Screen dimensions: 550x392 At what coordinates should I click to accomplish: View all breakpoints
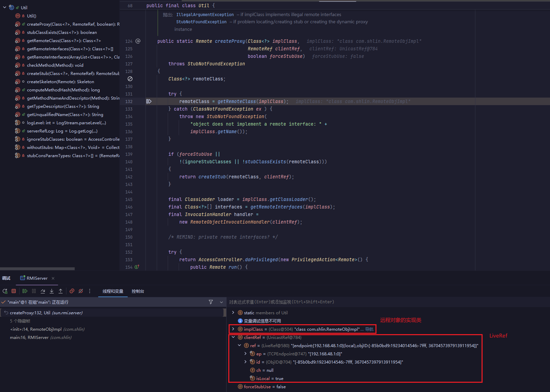point(72,291)
